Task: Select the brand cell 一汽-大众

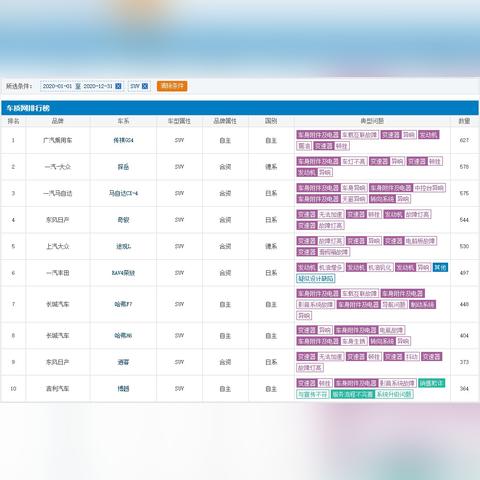Action: 58,167
